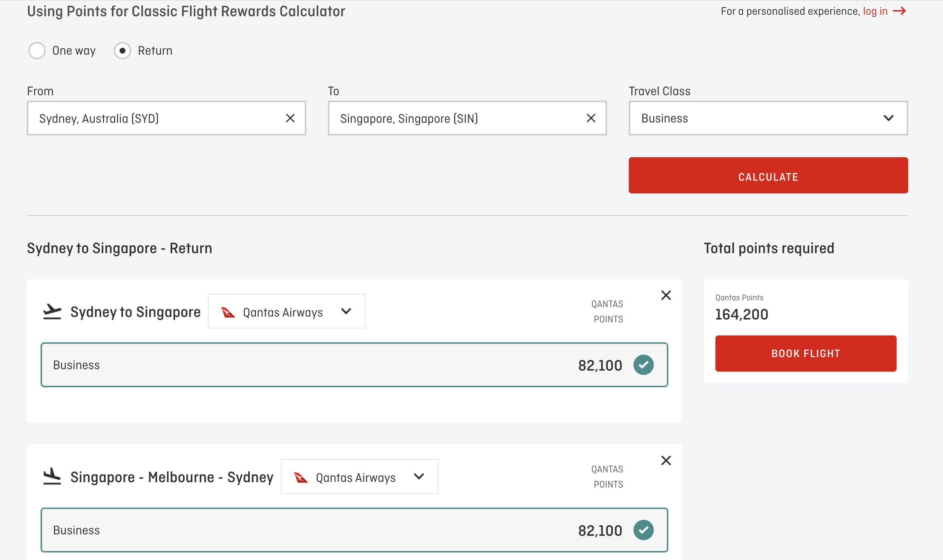This screenshot has height=560, width=943.
Task: Clear the Singapore destination X icon
Action: click(x=591, y=118)
